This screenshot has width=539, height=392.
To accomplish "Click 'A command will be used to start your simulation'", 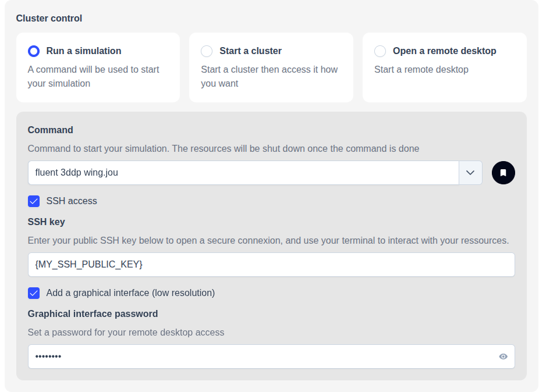I will coord(93,76).
